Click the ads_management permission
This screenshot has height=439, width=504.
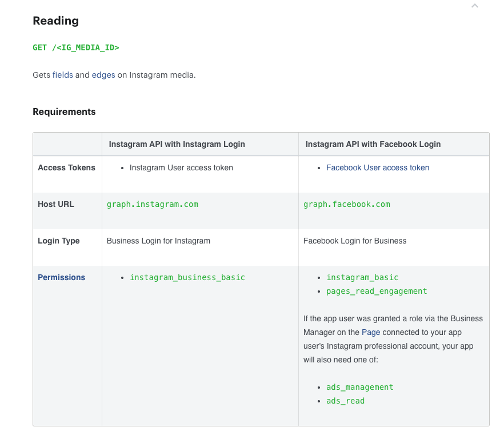click(x=360, y=387)
